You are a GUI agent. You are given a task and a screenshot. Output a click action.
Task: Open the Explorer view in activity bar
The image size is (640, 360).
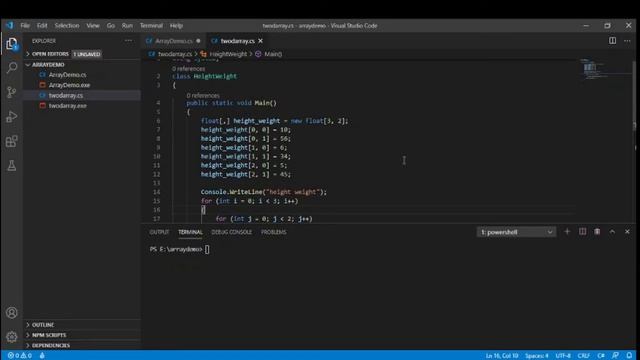(12, 43)
